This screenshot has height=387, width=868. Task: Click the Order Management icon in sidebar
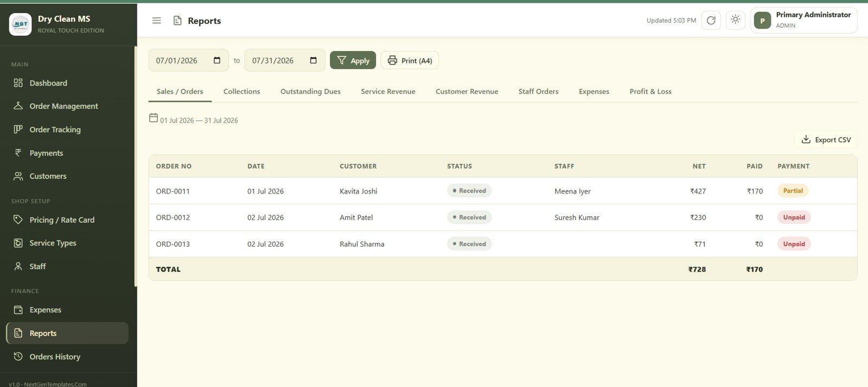(18, 106)
